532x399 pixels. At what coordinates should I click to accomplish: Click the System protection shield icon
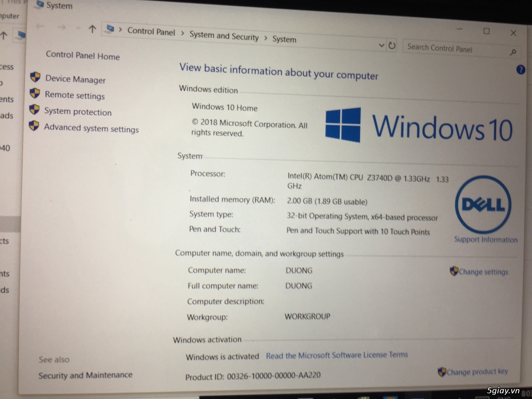(x=34, y=109)
